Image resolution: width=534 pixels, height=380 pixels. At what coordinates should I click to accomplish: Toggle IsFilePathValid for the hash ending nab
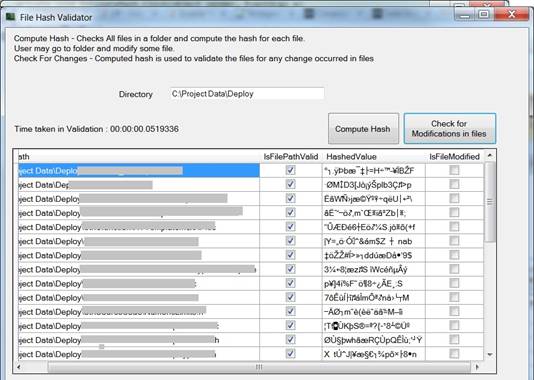pyautogui.click(x=290, y=241)
